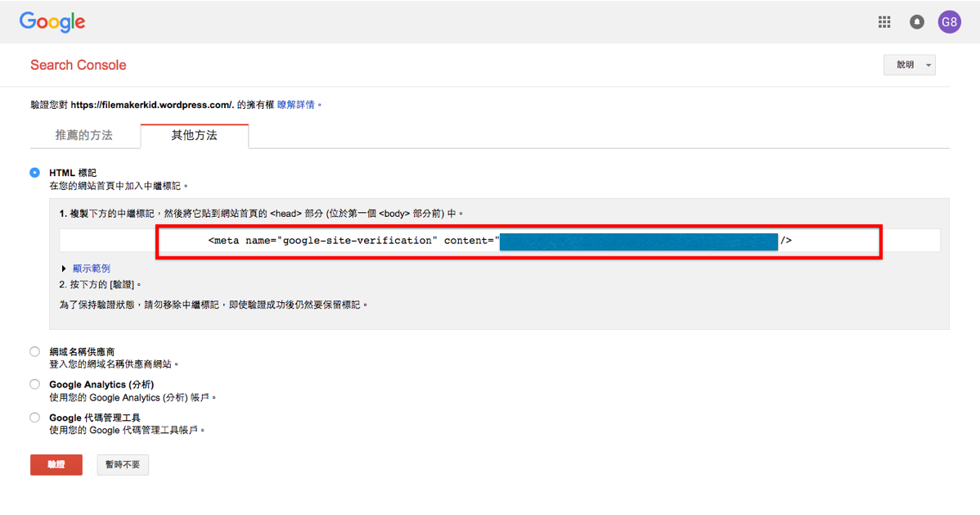Click the dropdown arrow beside 說明
Viewport: 980px width, 515px height.
pos(928,66)
